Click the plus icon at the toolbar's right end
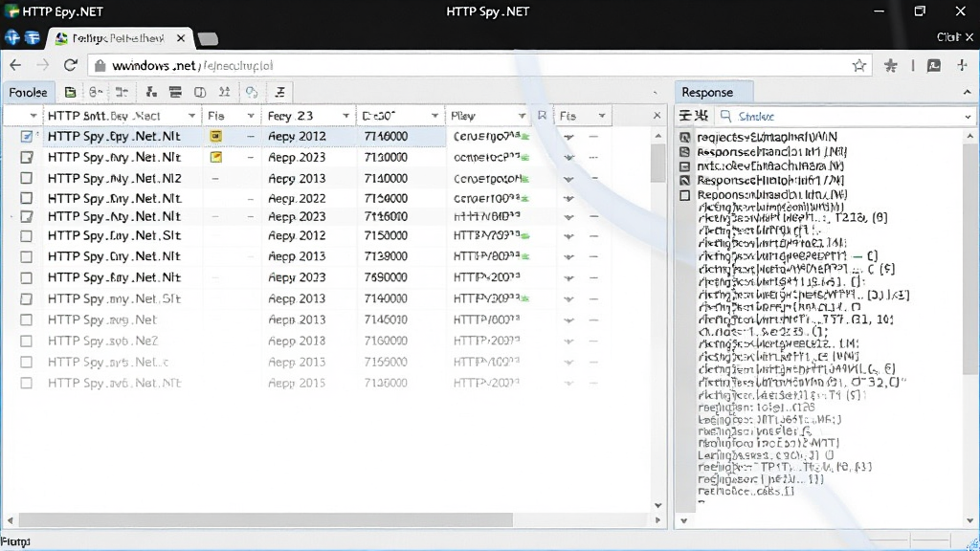The height and width of the screenshot is (551, 980). (x=962, y=65)
